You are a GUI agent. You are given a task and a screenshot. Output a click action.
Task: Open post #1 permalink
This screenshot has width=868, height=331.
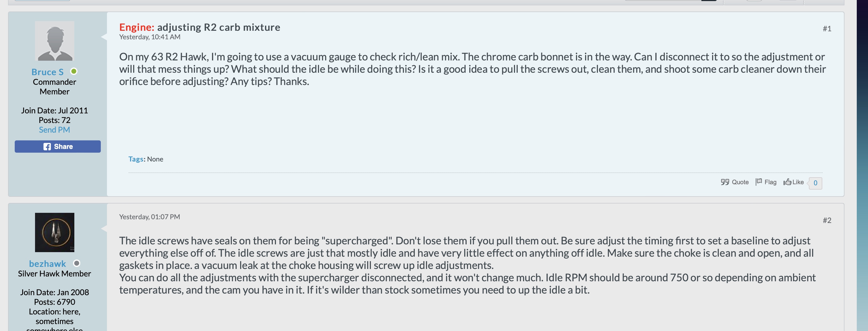coord(827,29)
